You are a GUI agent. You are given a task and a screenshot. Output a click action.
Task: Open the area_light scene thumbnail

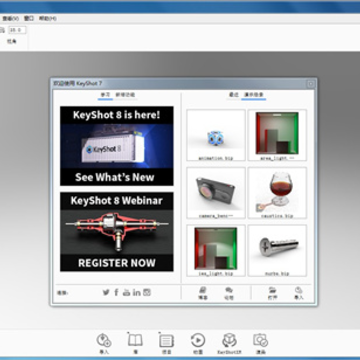277,135
